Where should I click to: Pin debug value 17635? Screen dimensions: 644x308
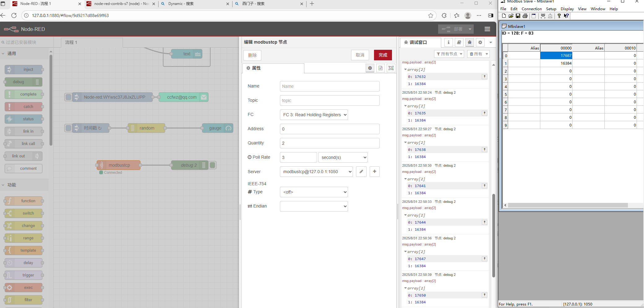485,113
